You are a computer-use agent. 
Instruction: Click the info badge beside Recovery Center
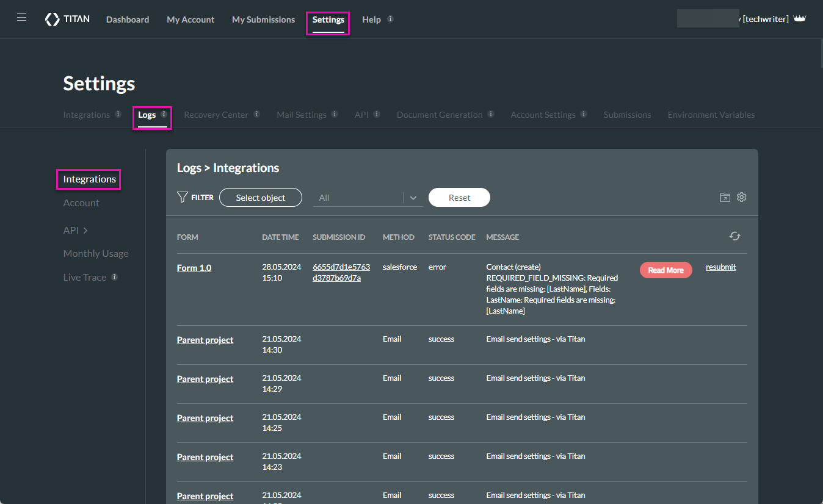click(x=256, y=113)
